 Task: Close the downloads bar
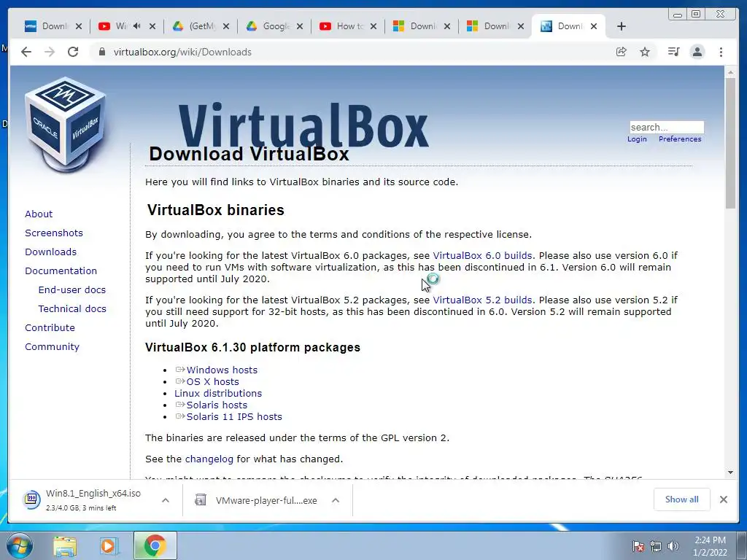(x=723, y=499)
